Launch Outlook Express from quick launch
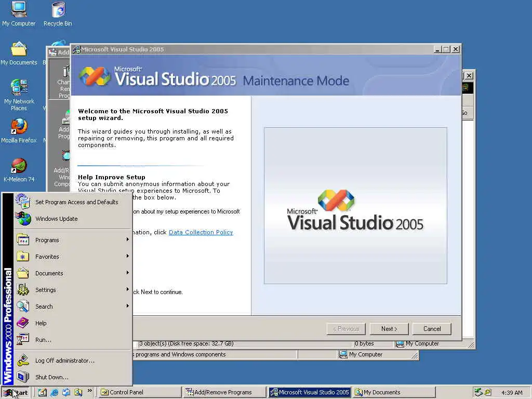 (66, 392)
